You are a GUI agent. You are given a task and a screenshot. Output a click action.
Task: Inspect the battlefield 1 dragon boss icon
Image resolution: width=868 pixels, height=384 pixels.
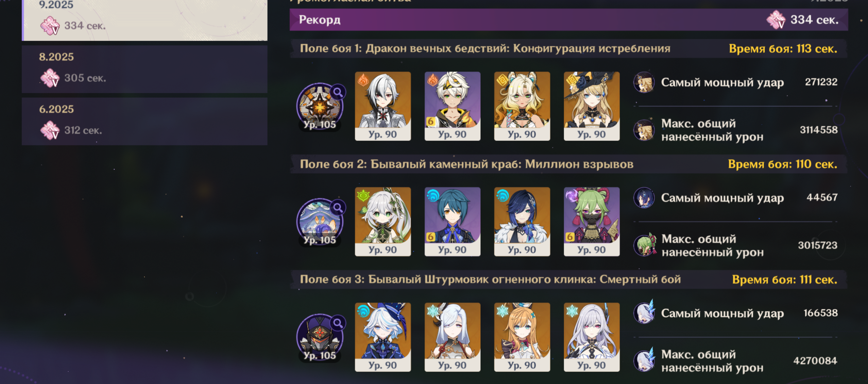click(x=320, y=106)
